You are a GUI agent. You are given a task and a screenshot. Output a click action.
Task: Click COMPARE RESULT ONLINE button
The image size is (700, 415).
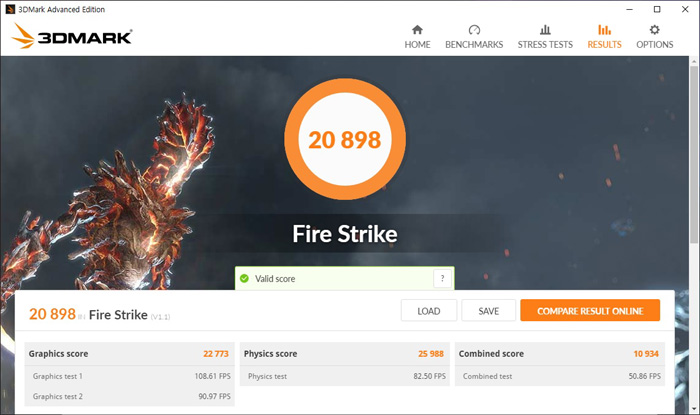[590, 311]
